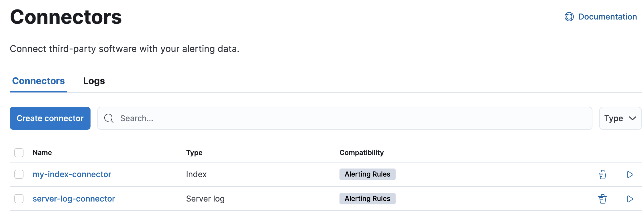Sort by clicking the Name column header
The image size is (644, 211).
[x=42, y=152]
